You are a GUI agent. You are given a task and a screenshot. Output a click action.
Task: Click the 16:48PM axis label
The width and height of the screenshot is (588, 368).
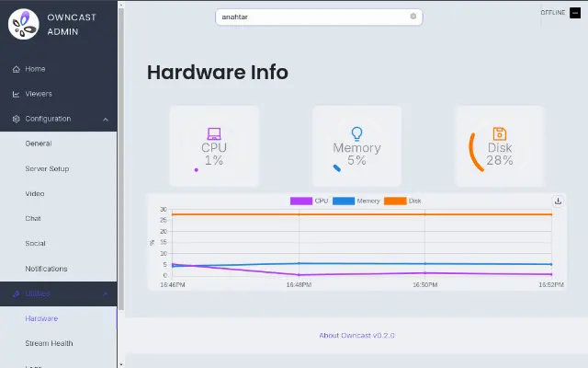pyautogui.click(x=299, y=285)
